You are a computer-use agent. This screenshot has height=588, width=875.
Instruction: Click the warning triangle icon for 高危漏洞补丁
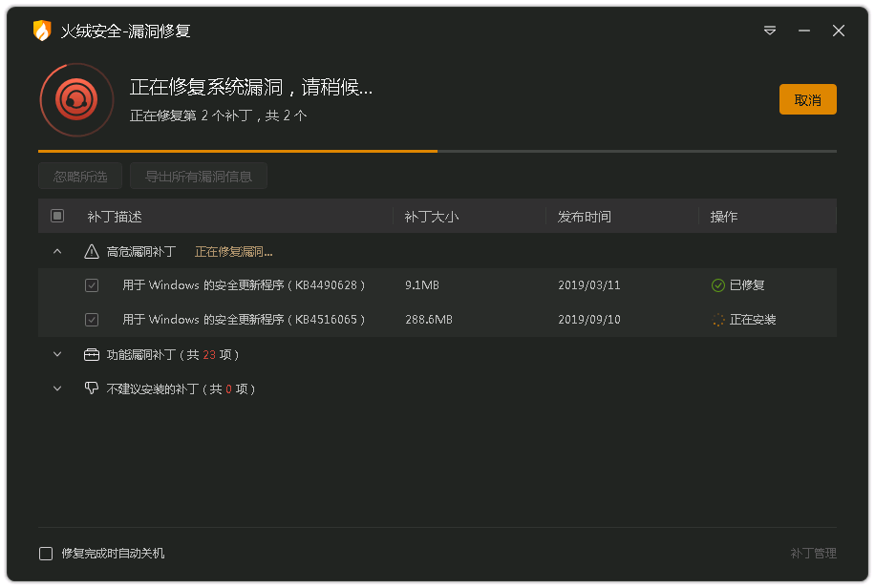point(92,252)
